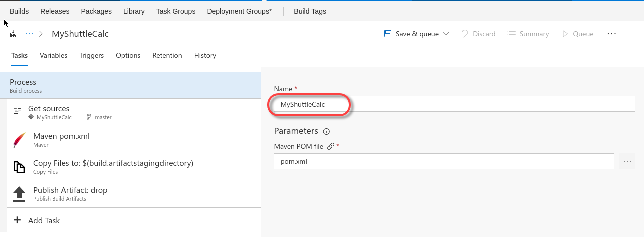Click the build definitions icon in the breadcrumb
Screen dimensions: 644x237
pos(13,34)
